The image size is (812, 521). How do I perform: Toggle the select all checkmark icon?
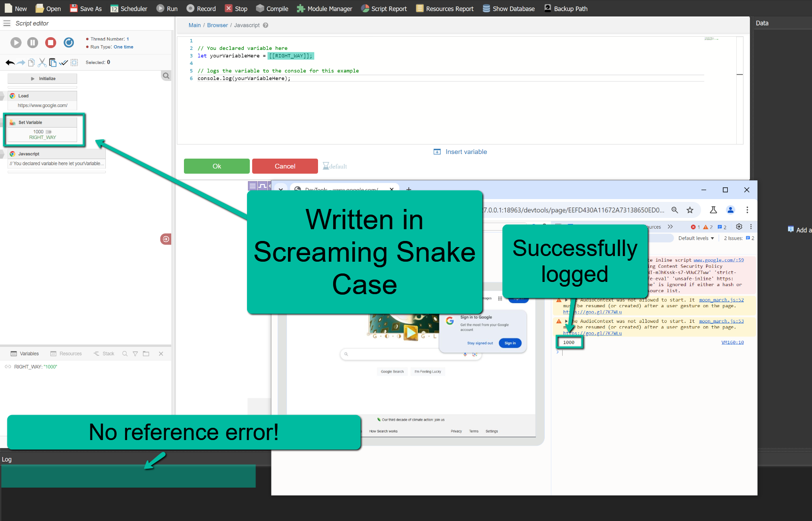coord(64,63)
